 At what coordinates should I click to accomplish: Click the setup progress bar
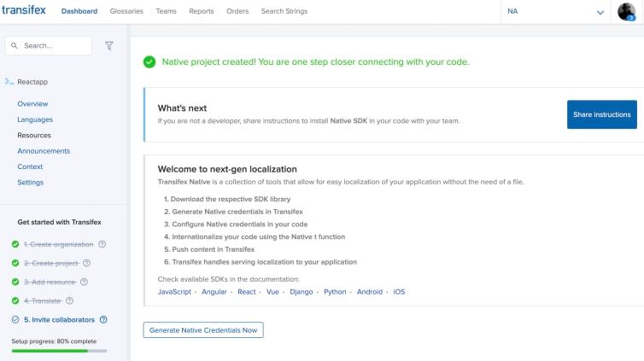tap(59, 351)
